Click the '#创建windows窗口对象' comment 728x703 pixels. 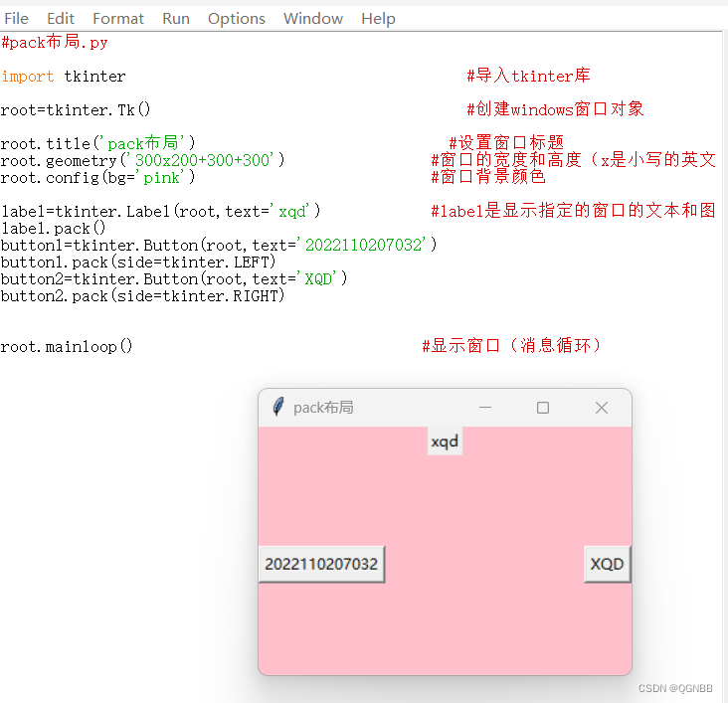click(555, 109)
